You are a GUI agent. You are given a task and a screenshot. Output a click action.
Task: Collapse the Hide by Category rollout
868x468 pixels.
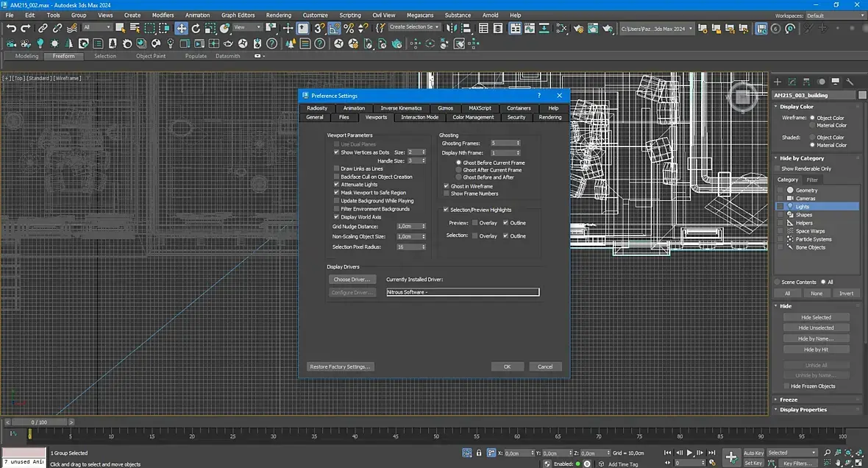point(802,158)
